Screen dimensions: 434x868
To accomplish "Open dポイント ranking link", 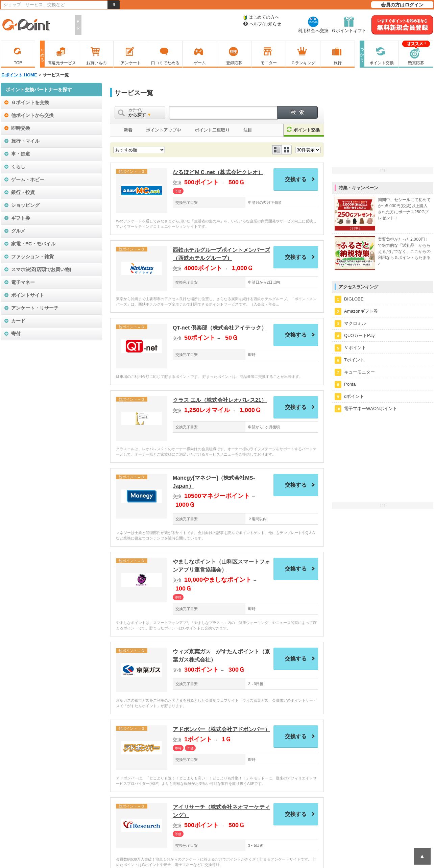I will point(354,396).
